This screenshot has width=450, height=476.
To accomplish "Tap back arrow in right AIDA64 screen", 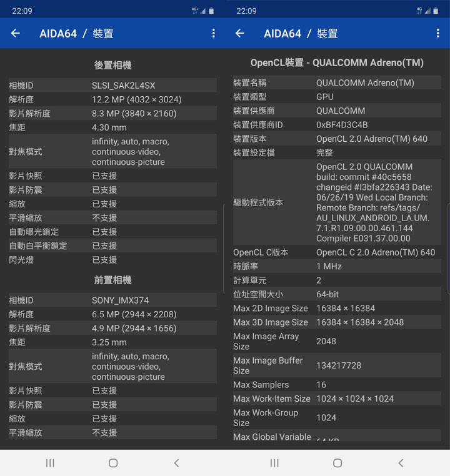I will 240,33.
